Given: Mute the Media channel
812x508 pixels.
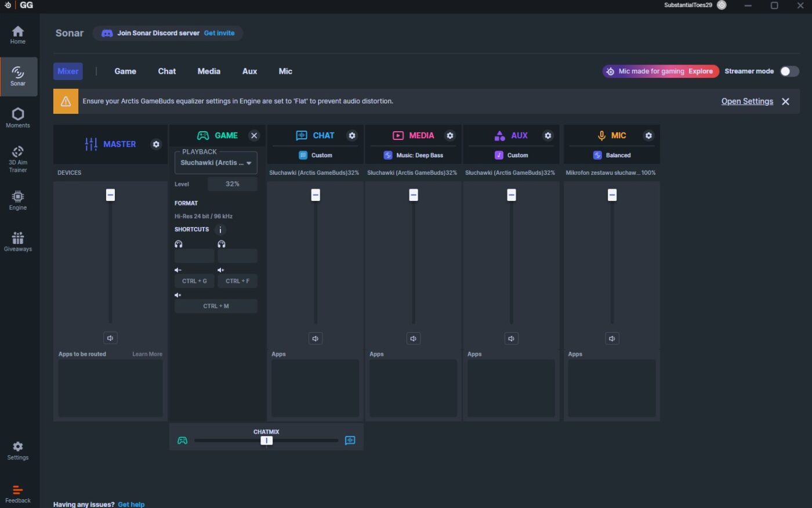Looking at the screenshot, I should 414,338.
